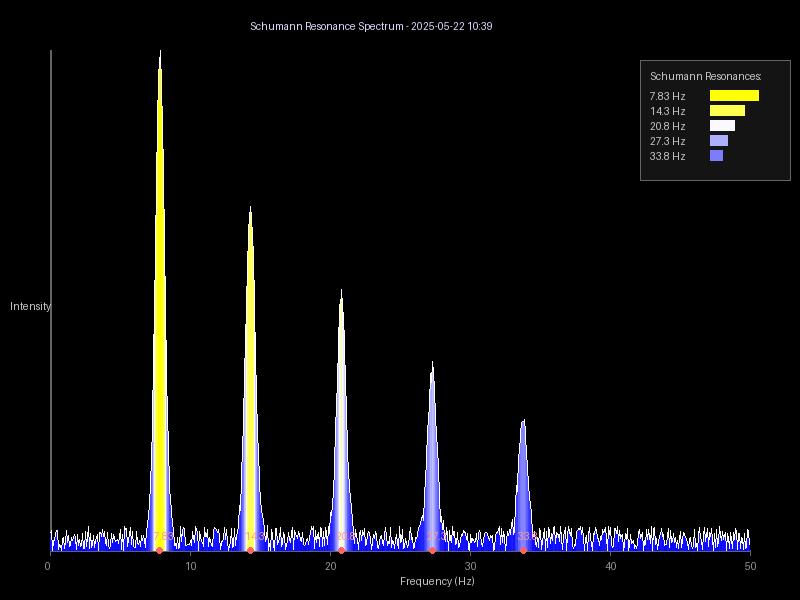Click the Intensity axis label

click(x=31, y=306)
